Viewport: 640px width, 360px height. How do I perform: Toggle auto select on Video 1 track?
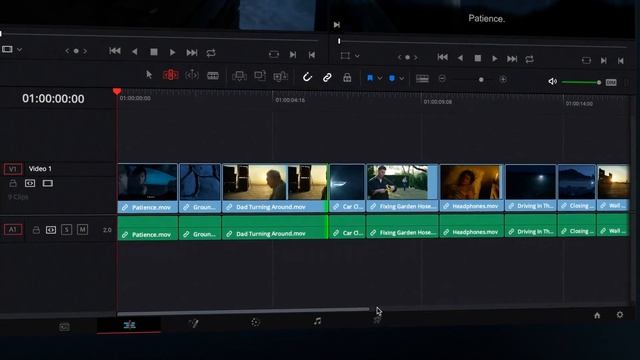[x=30, y=183]
